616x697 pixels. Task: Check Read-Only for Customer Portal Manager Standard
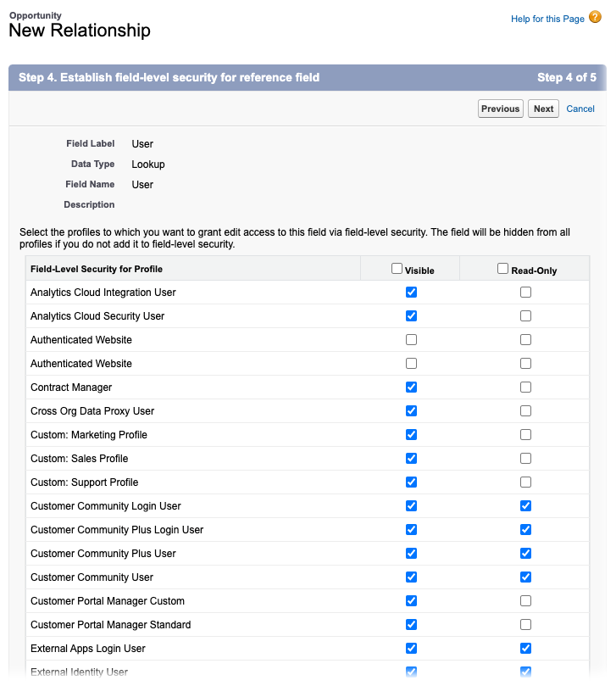click(x=525, y=625)
